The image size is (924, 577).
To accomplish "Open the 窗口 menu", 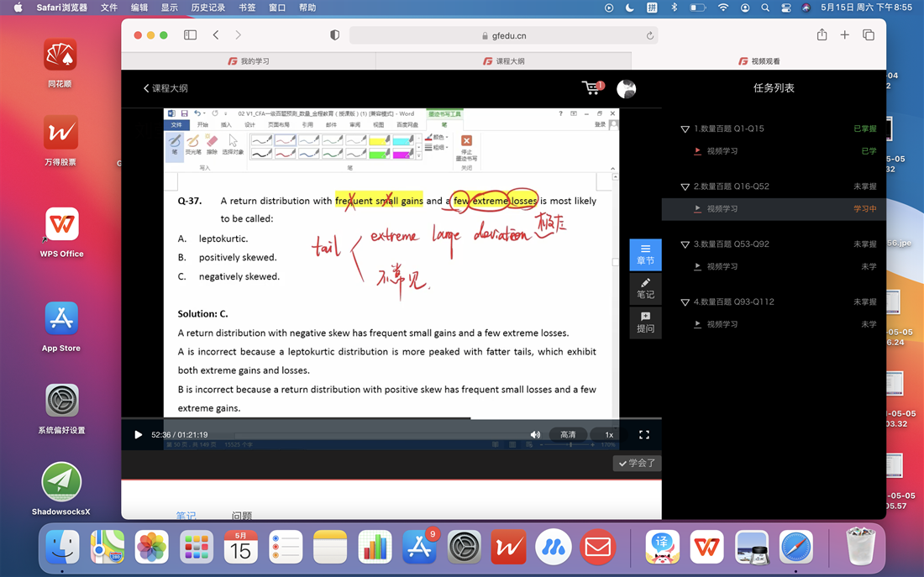I will click(277, 8).
